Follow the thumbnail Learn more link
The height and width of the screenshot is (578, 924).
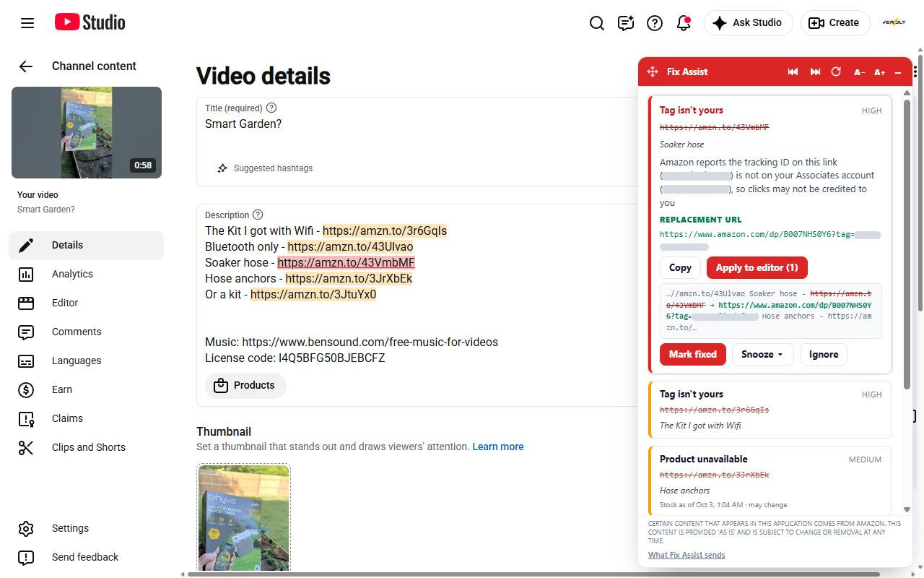(x=498, y=447)
